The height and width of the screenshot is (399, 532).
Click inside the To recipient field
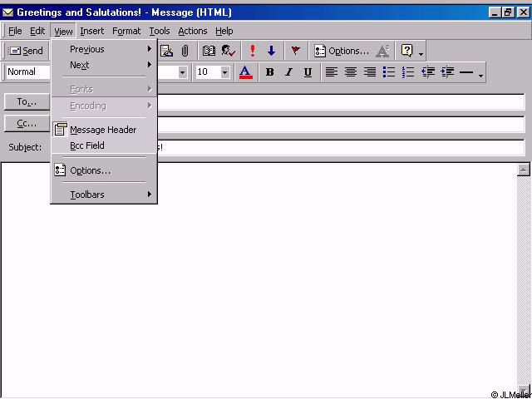tap(341, 102)
